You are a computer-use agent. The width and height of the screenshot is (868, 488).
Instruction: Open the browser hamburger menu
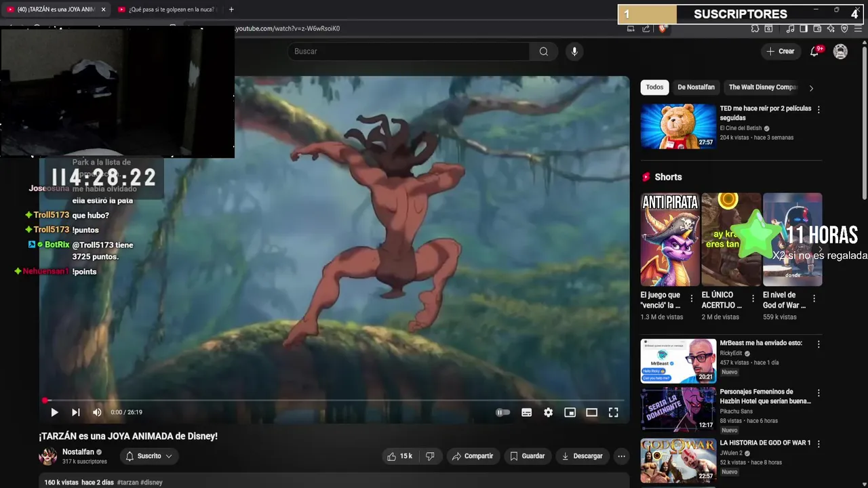pyautogui.click(x=858, y=28)
